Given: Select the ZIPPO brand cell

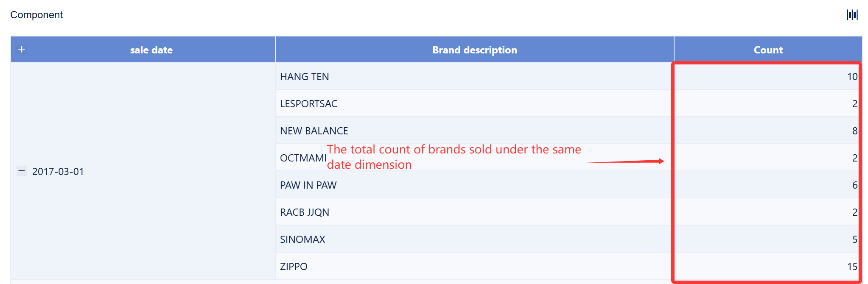Looking at the screenshot, I should coord(294,267).
